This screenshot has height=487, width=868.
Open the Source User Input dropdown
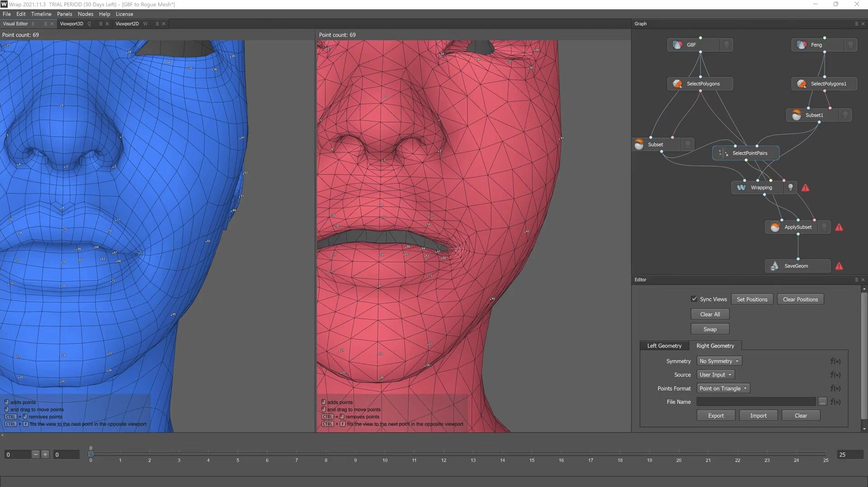pos(715,375)
